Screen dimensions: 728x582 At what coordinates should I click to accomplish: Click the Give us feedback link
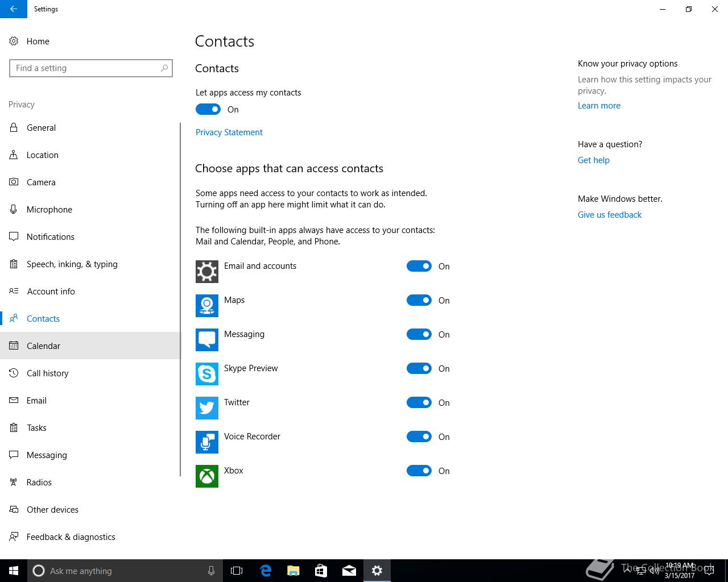coord(609,214)
